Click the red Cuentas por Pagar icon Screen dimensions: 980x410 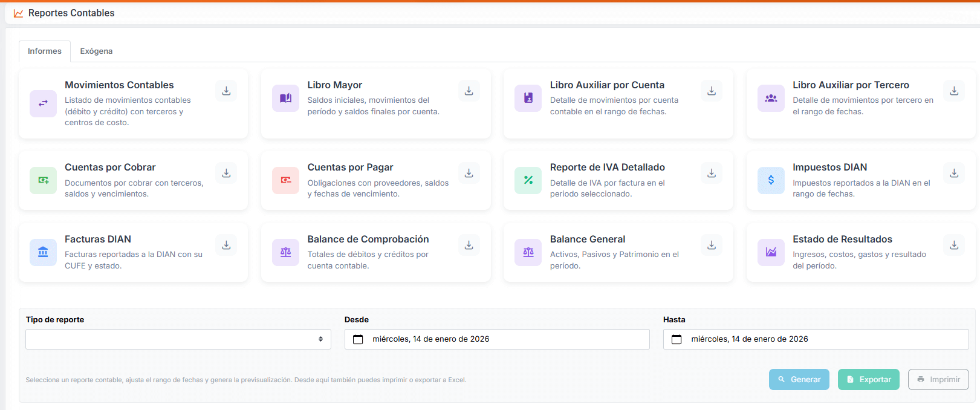(285, 180)
